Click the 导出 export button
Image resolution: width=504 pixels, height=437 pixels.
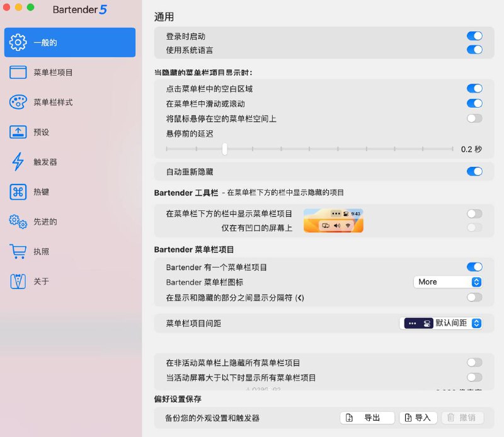coord(367,417)
